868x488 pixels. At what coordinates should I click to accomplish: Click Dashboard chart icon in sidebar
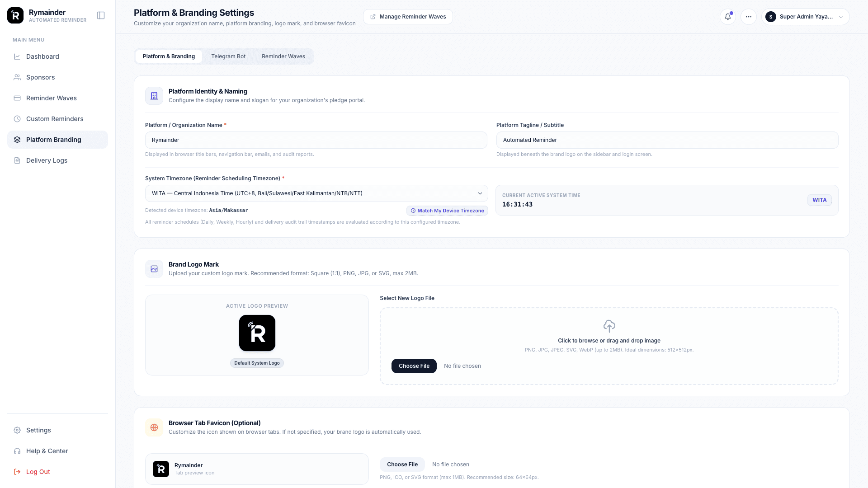17,56
